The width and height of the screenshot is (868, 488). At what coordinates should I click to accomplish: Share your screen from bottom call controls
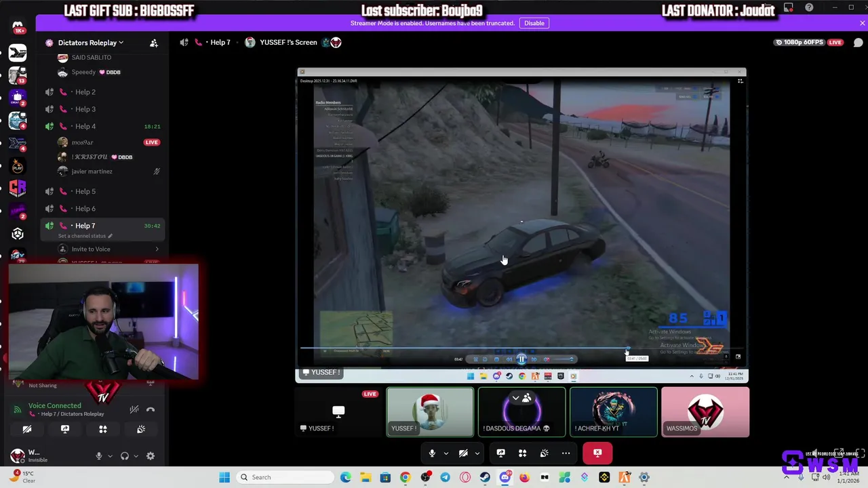pyautogui.click(x=500, y=453)
